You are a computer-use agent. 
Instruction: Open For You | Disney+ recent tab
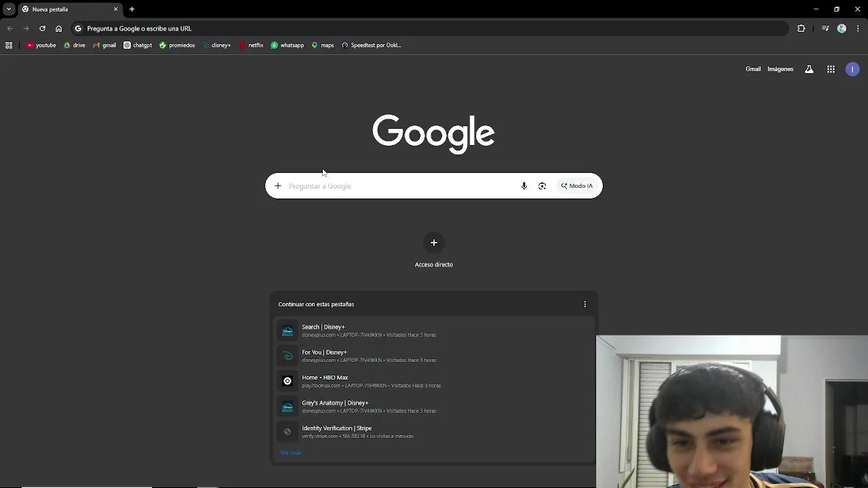coord(434,356)
